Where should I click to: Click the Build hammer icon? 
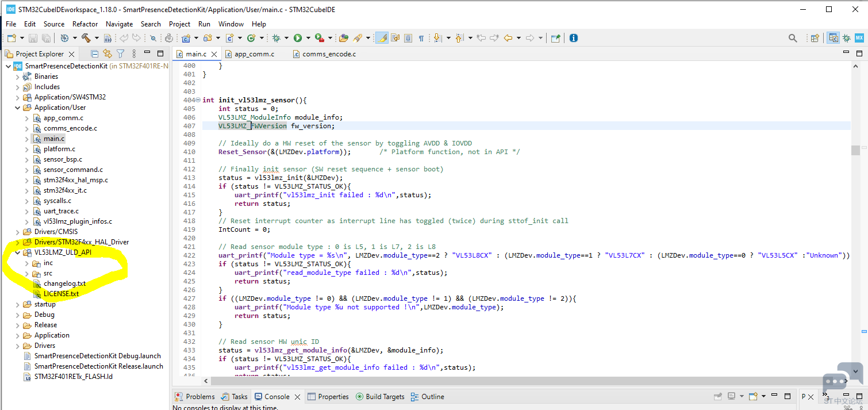click(x=86, y=38)
